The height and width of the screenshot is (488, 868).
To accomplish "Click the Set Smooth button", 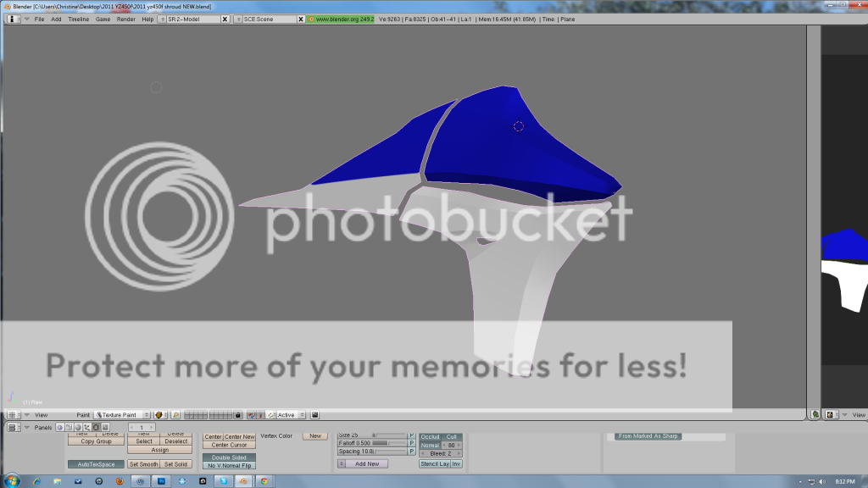I will pyautogui.click(x=143, y=465).
